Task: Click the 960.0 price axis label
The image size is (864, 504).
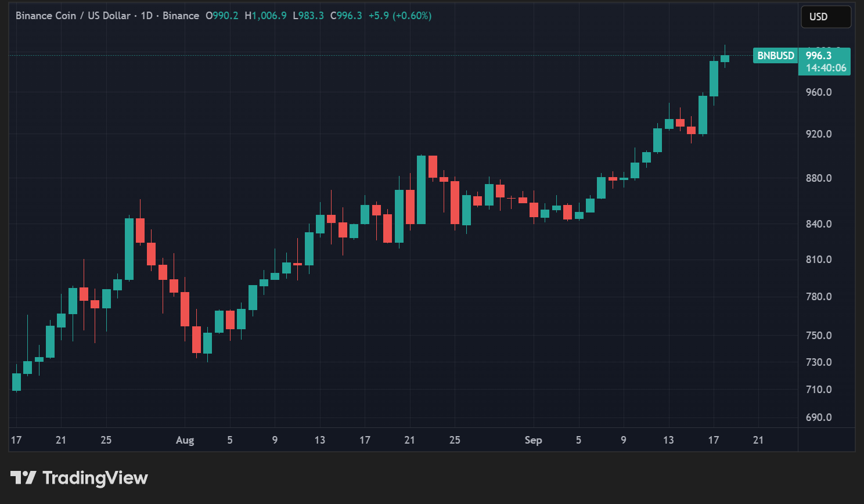Action: point(819,92)
